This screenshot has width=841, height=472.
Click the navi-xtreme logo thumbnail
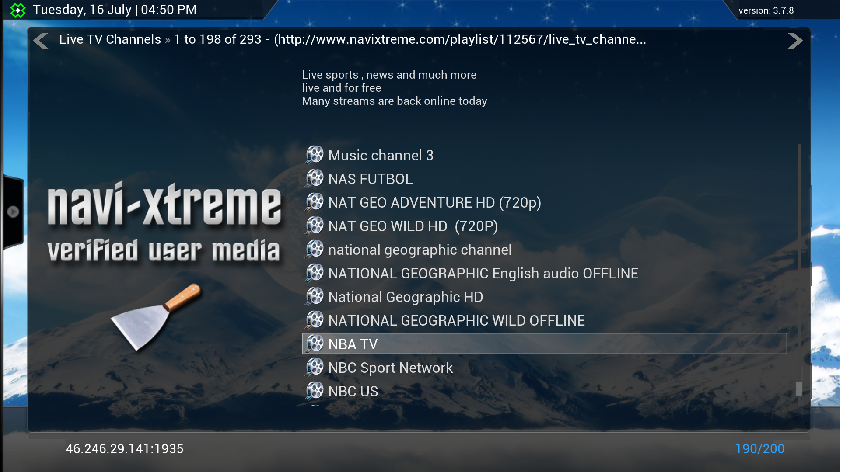[164, 266]
